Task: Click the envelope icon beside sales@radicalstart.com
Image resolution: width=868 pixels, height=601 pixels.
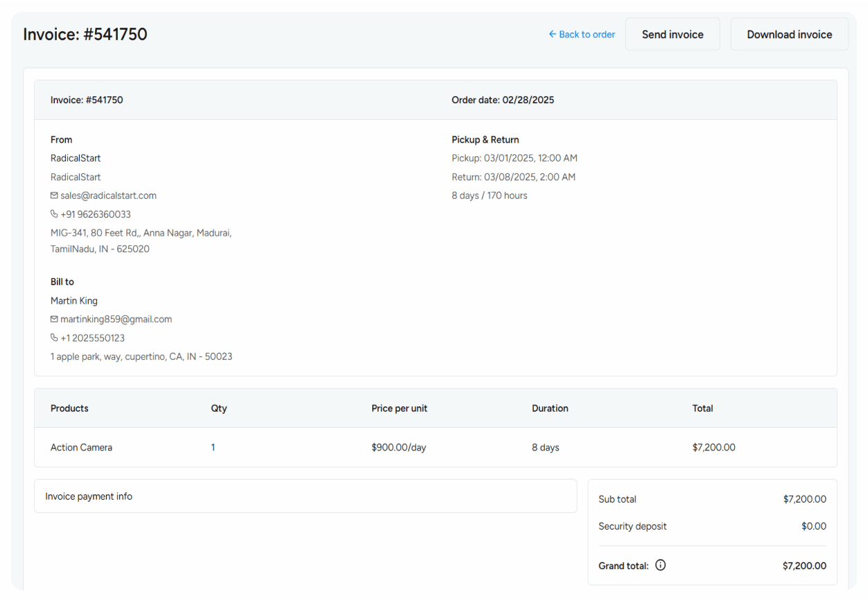Action: coord(53,195)
